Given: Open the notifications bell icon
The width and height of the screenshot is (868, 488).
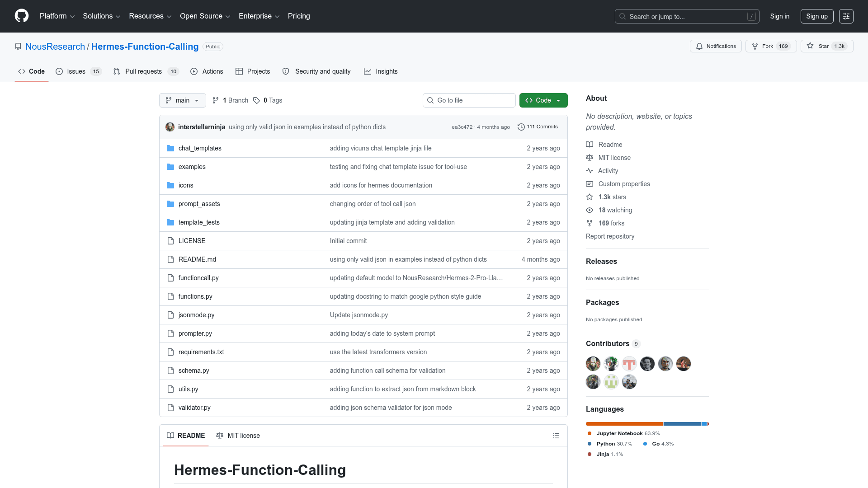Looking at the screenshot, I should pos(699,46).
